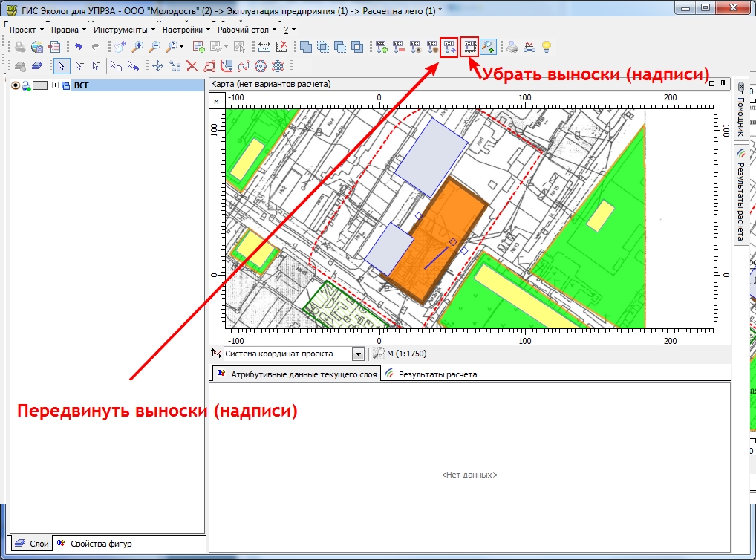Click the remove callouts icon in toolbar
This screenshot has width=756, height=560.
(469, 47)
